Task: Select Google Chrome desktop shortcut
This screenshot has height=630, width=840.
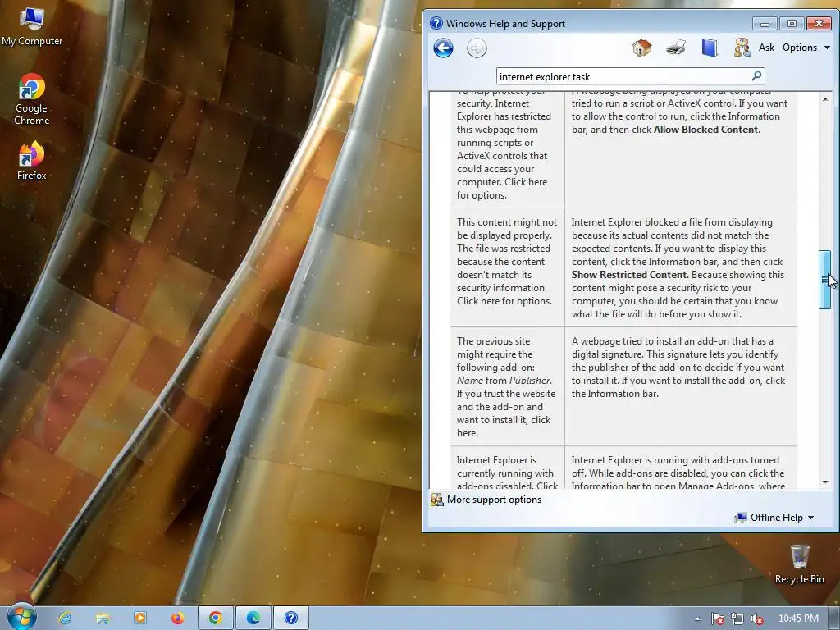Action: (x=32, y=99)
